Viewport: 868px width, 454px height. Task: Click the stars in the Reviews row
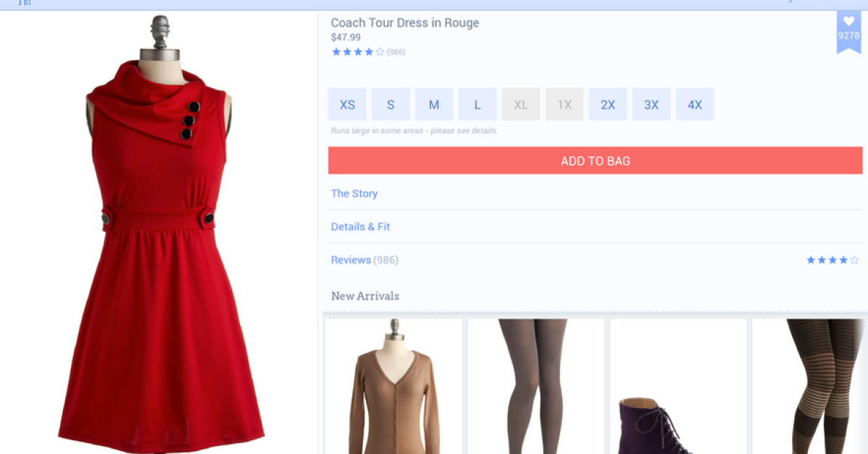point(833,260)
